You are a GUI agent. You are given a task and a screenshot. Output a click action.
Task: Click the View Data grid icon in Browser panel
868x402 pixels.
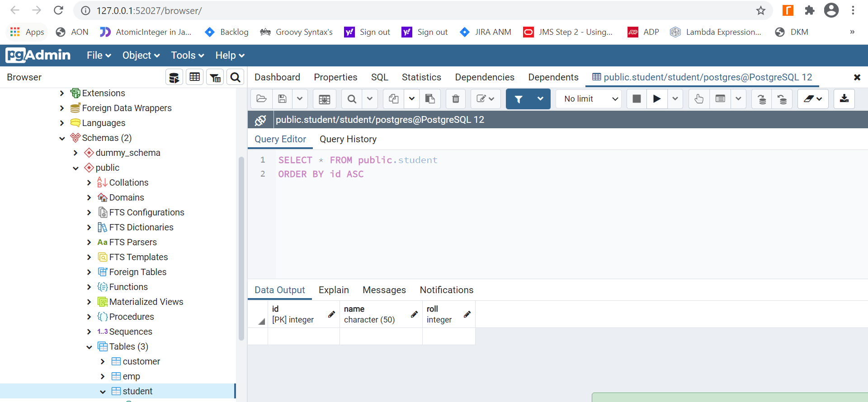(x=195, y=77)
